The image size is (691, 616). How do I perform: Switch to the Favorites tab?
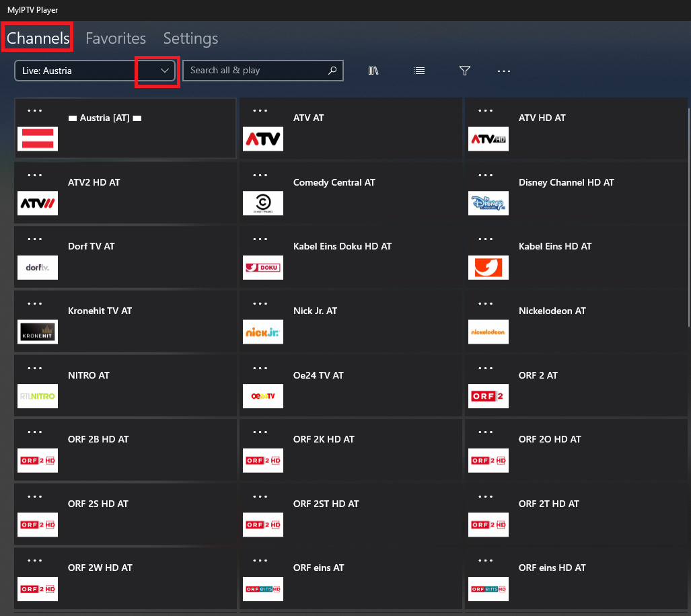116,38
